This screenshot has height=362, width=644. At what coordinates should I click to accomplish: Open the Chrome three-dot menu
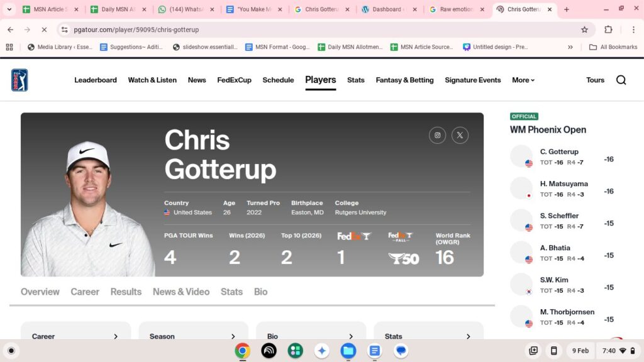coord(633,30)
